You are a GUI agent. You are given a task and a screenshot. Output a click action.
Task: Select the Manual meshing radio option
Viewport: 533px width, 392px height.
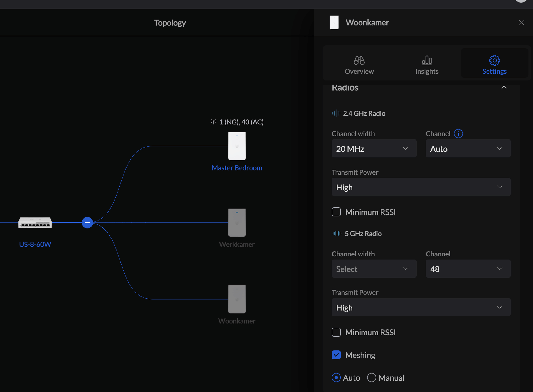[371, 378]
